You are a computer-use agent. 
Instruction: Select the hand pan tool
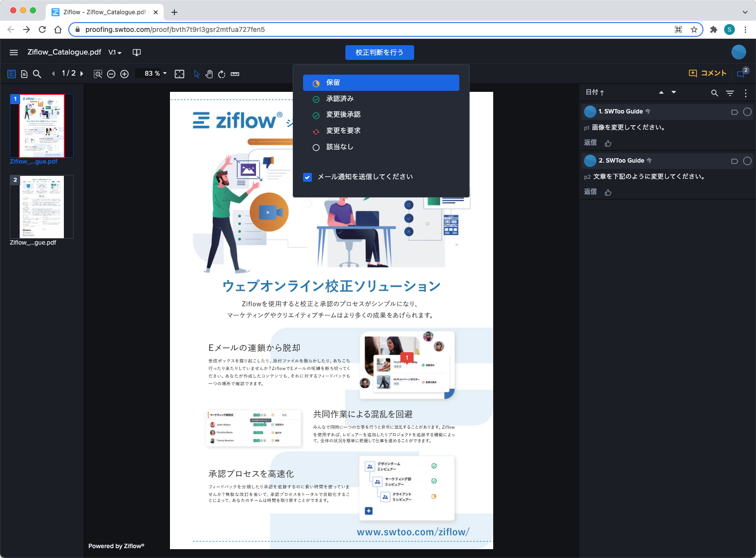pyautogui.click(x=209, y=74)
